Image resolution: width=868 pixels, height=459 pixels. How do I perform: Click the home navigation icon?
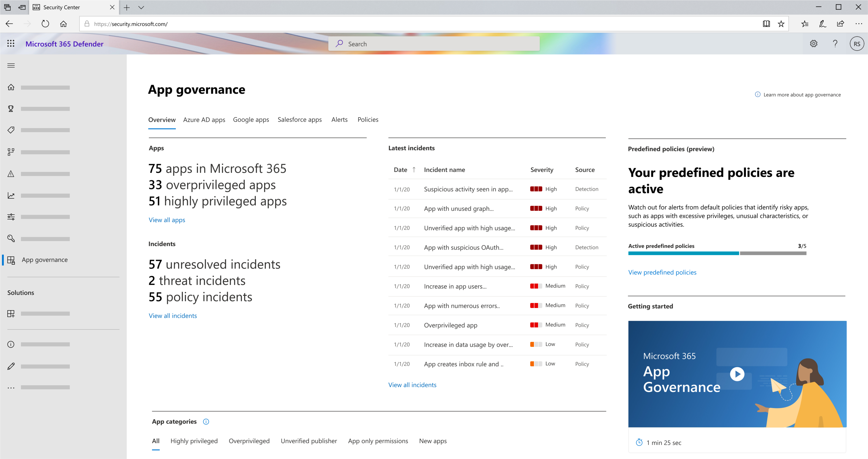click(11, 87)
